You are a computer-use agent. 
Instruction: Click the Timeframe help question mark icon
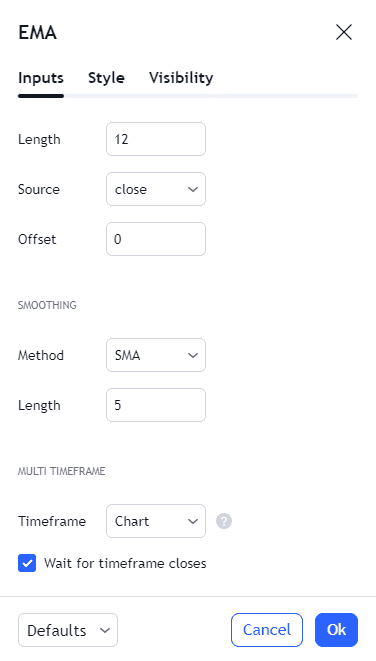[x=224, y=521]
